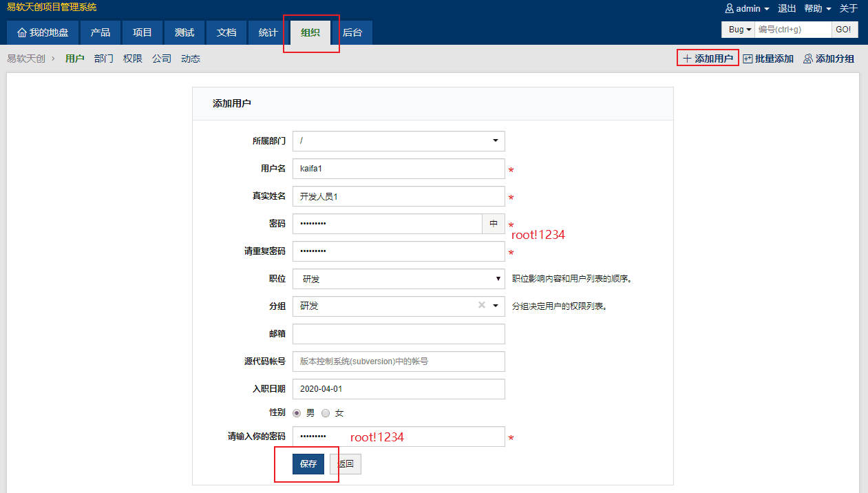Click the 批量添加 link
The width and height of the screenshot is (868, 493).
tap(768, 59)
